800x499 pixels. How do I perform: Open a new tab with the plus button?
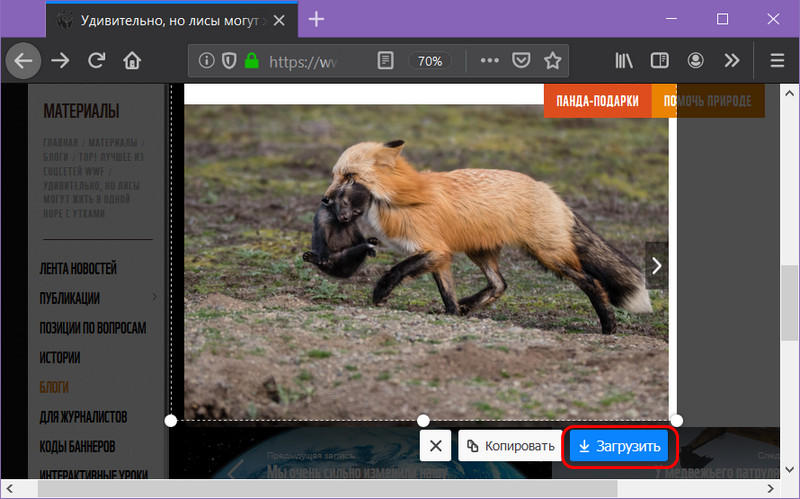point(316,19)
